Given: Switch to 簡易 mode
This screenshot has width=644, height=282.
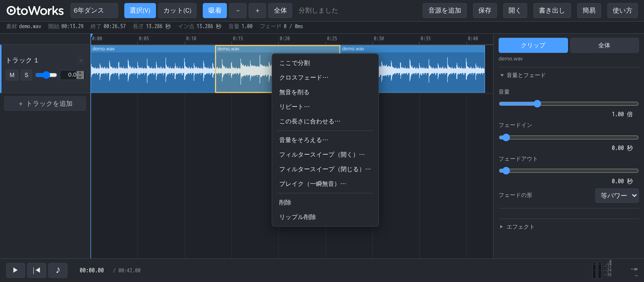Looking at the screenshot, I should [x=589, y=11].
